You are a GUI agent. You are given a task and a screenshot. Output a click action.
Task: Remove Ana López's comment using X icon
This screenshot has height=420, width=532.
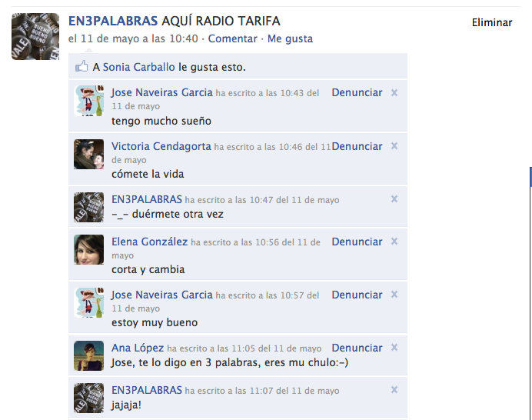point(394,348)
